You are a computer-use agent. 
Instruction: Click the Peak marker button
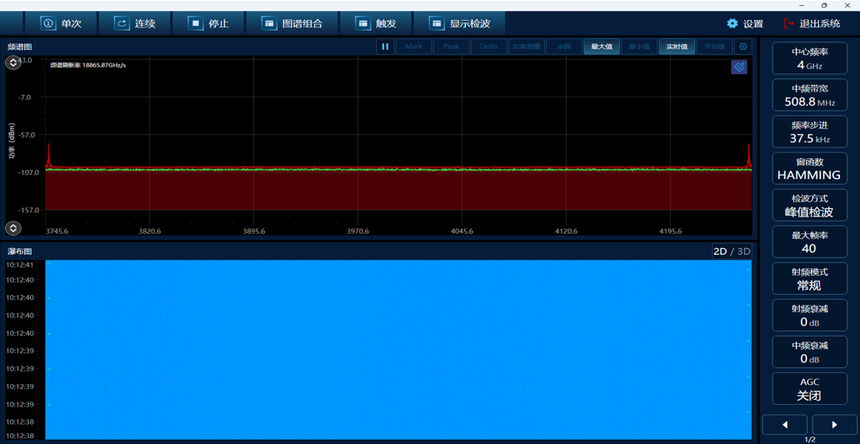(x=451, y=46)
